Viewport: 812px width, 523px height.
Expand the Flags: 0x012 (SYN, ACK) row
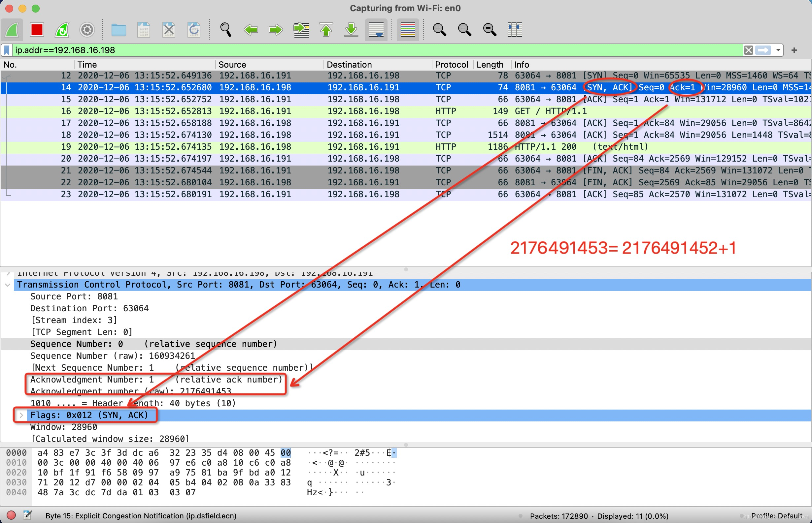click(x=21, y=415)
